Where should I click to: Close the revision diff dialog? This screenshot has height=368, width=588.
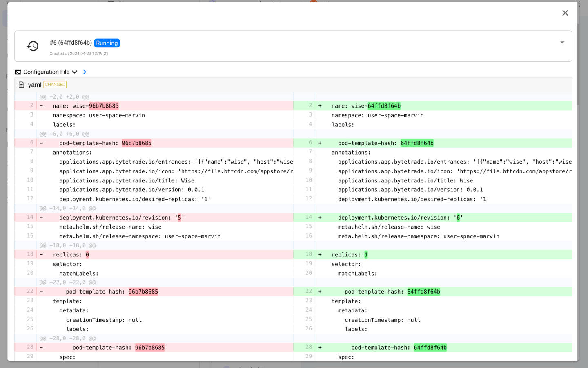tap(565, 13)
